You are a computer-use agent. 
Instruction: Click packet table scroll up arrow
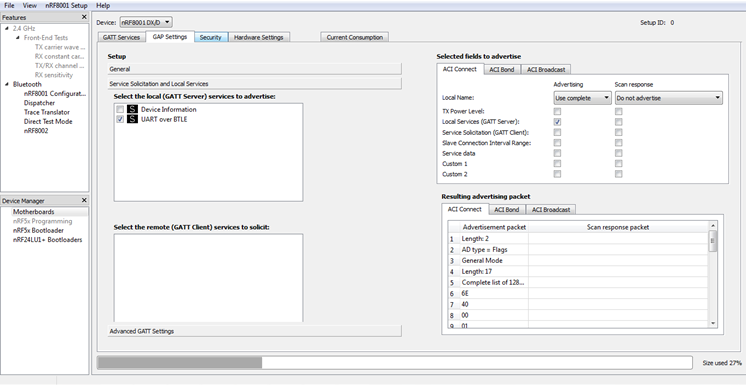tap(713, 225)
